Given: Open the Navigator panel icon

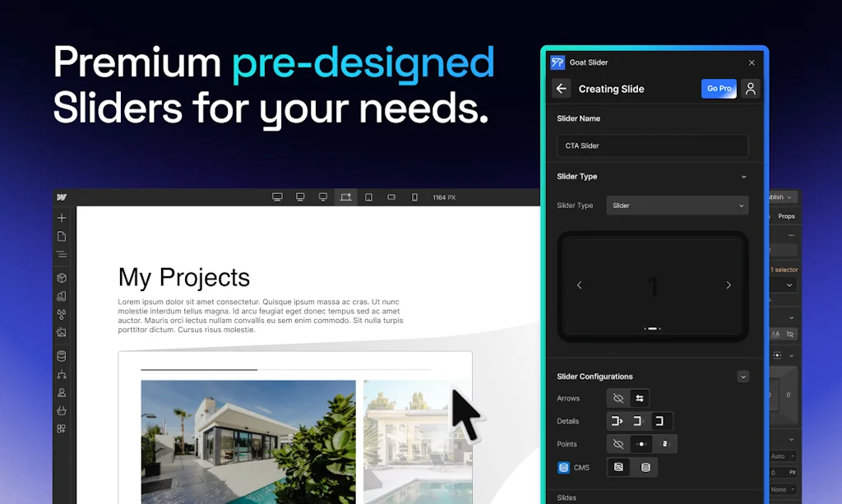Looking at the screenshot, I should coord(62,255).
